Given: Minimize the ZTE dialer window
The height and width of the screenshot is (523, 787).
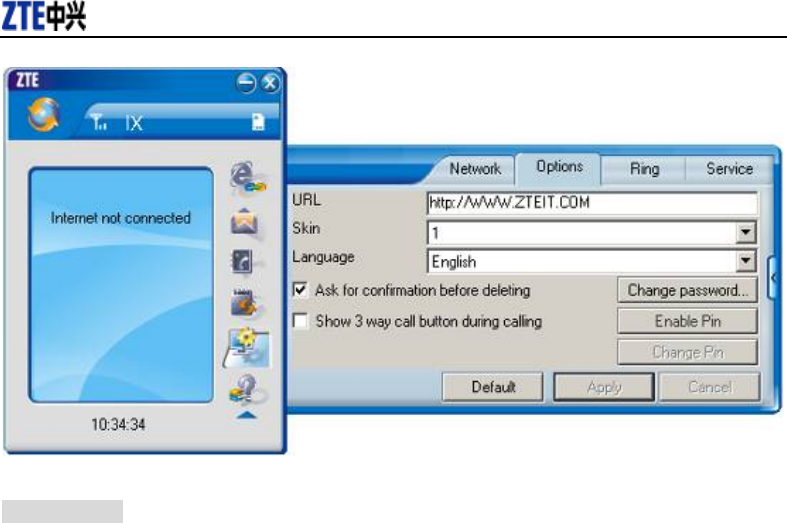Looking at the screenshot, I should (246, 83).
